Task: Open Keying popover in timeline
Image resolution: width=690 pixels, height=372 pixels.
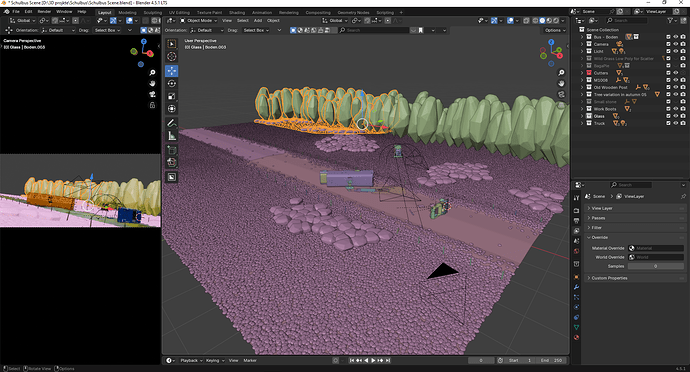Action: pos(215,361)
